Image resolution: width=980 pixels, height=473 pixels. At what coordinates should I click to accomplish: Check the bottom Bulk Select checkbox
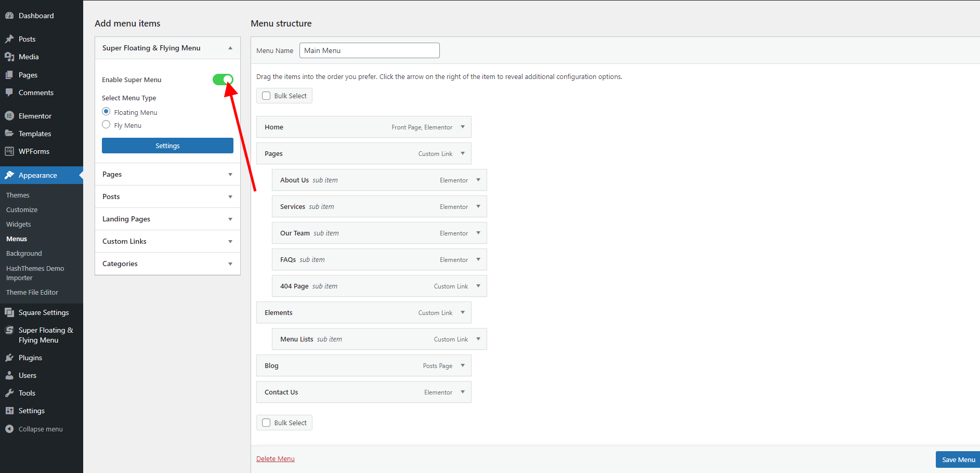pyautogui.click(x=266, y=423)
